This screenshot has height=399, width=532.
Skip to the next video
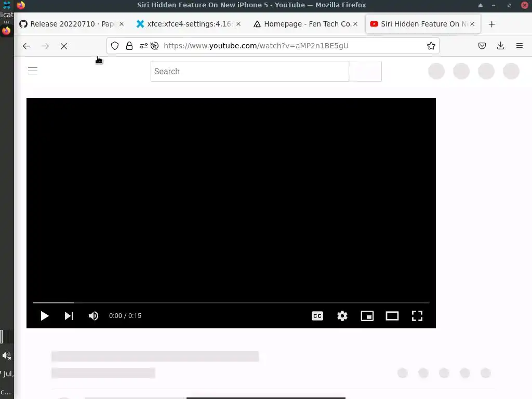click(x=69, y=316)
